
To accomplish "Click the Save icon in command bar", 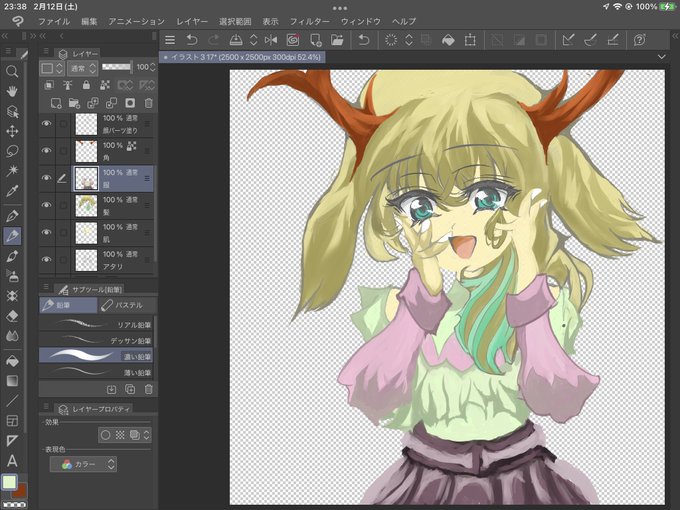I will (235, 40).
